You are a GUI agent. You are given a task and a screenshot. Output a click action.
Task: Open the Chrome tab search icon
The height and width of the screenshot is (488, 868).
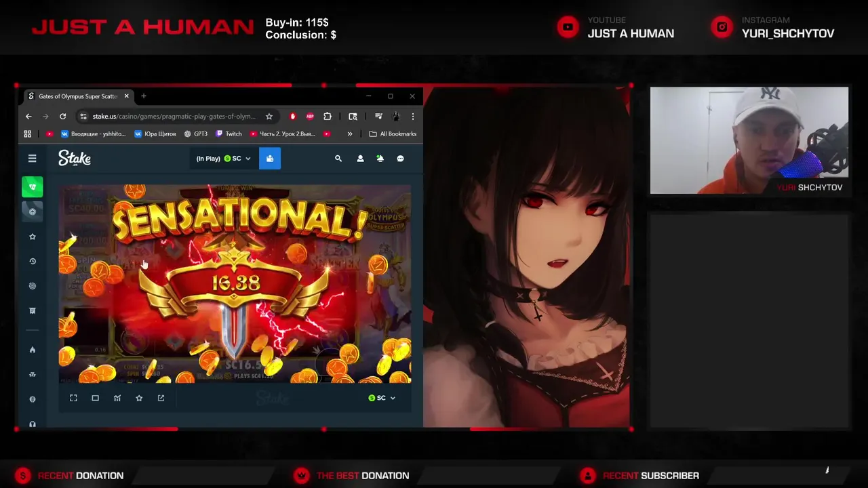(353, 117)
